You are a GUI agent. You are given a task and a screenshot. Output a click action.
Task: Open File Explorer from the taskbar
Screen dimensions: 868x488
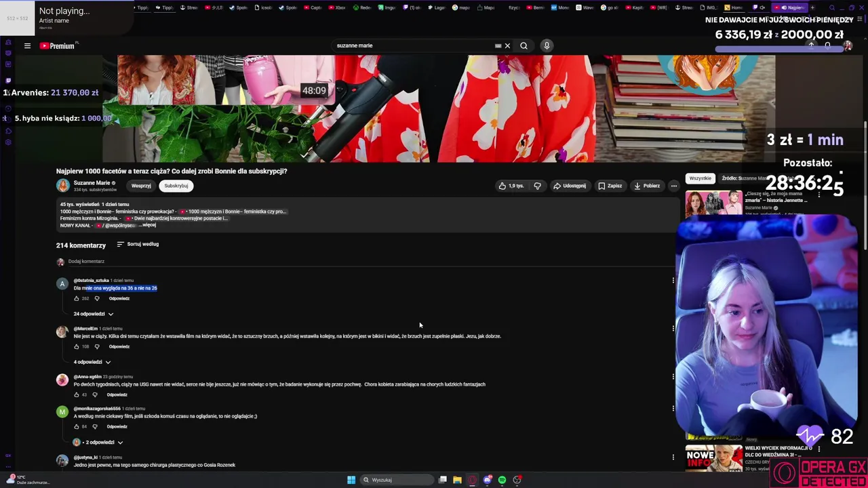coord(458,480)
